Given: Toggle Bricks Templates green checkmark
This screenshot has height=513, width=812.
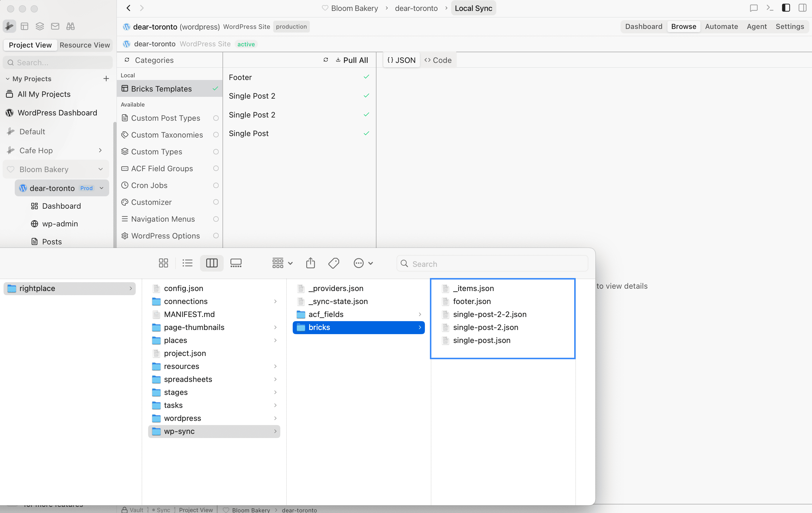Looking at the screenshot, I should point(215,88).
